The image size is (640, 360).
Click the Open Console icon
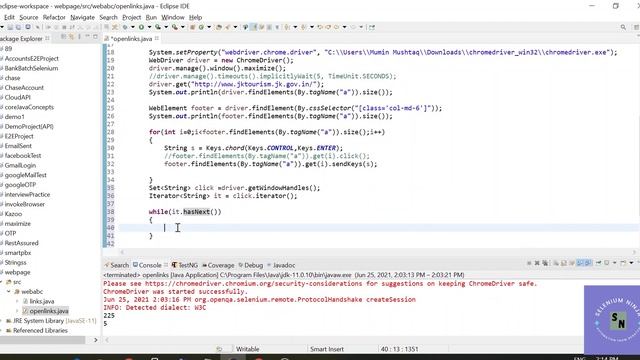(623, 263)
